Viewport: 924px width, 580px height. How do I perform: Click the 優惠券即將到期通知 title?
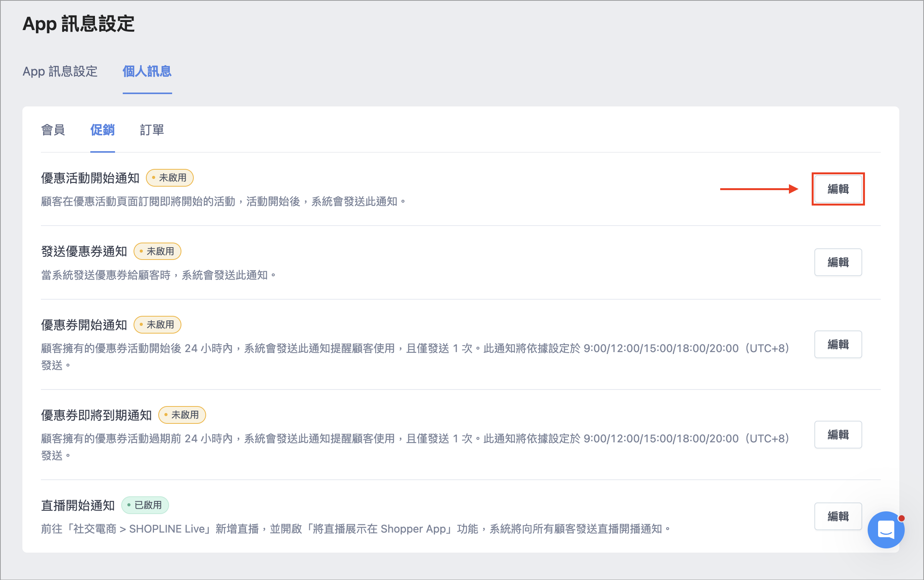tap(96, 415)
